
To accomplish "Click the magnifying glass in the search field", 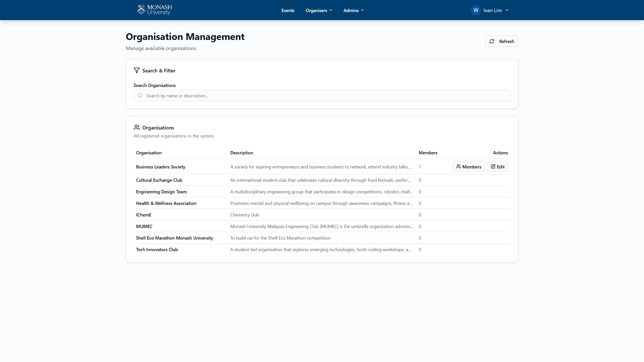I will (x=140, y=96).
